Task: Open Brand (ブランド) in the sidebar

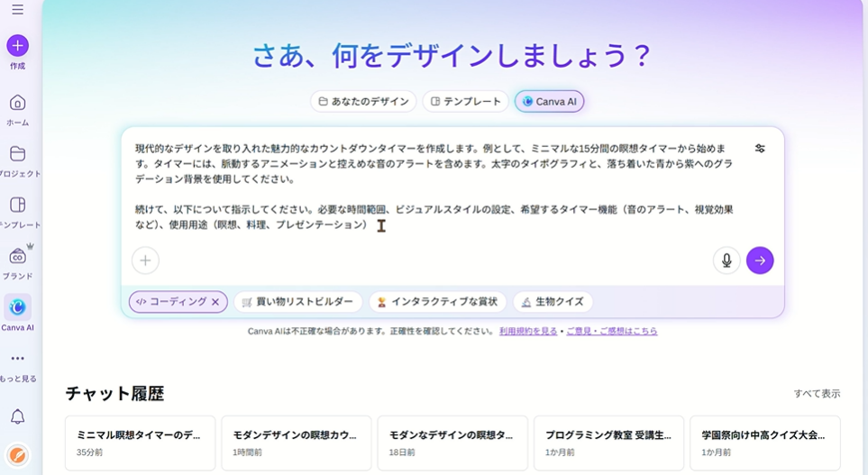Action: tap(18, 263)
